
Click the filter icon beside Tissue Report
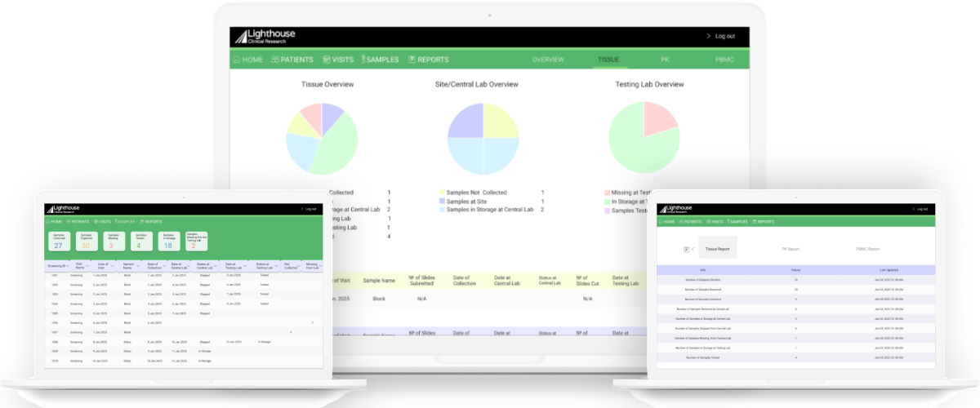point(685,249)
